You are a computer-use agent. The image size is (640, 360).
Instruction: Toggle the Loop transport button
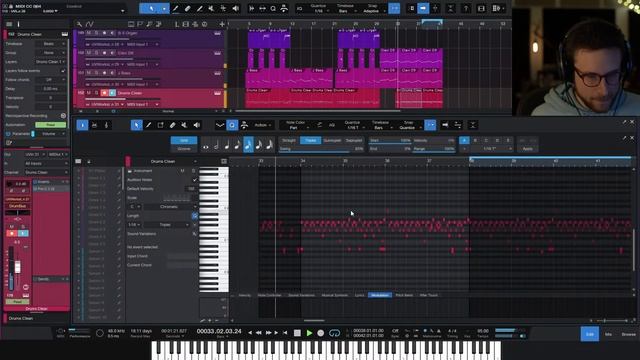pyautogui.click(x=334, y=333)
